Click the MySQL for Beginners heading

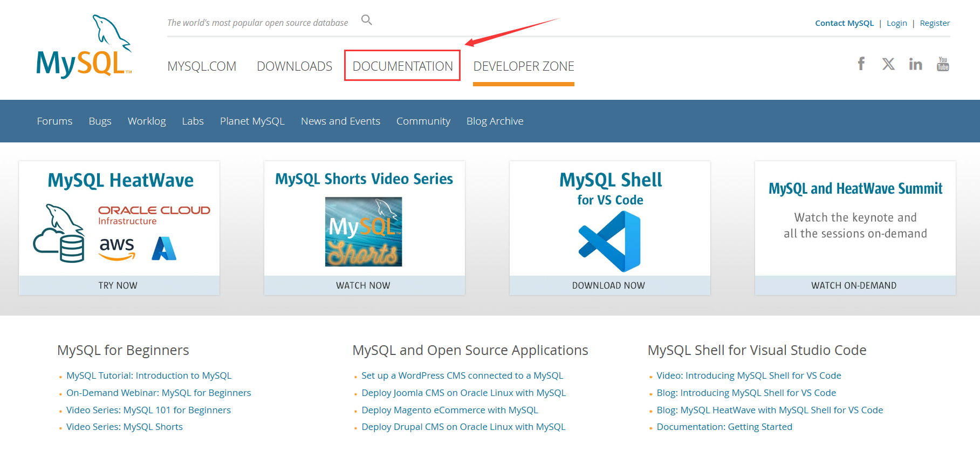click(123, 351)
